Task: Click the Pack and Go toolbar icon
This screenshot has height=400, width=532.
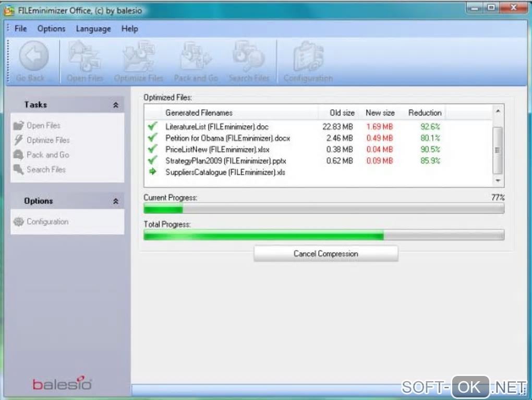Action: (196, 56)
